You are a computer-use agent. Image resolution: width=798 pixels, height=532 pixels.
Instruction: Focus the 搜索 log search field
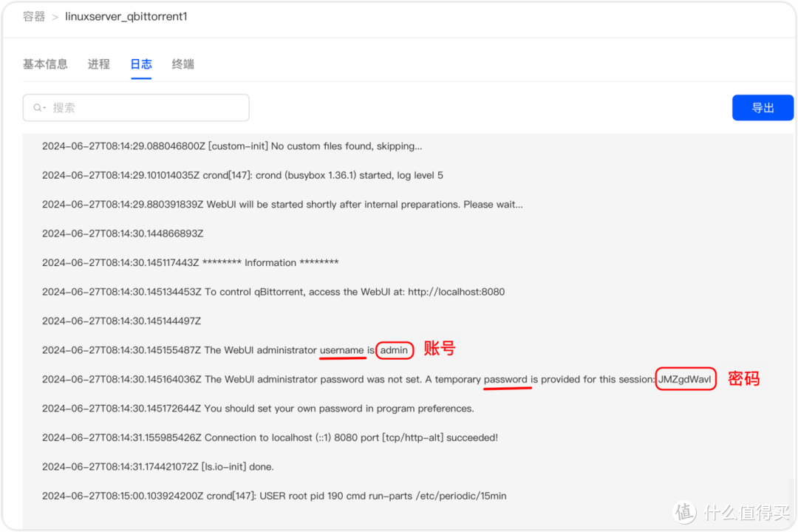click(x=136, y=108)
